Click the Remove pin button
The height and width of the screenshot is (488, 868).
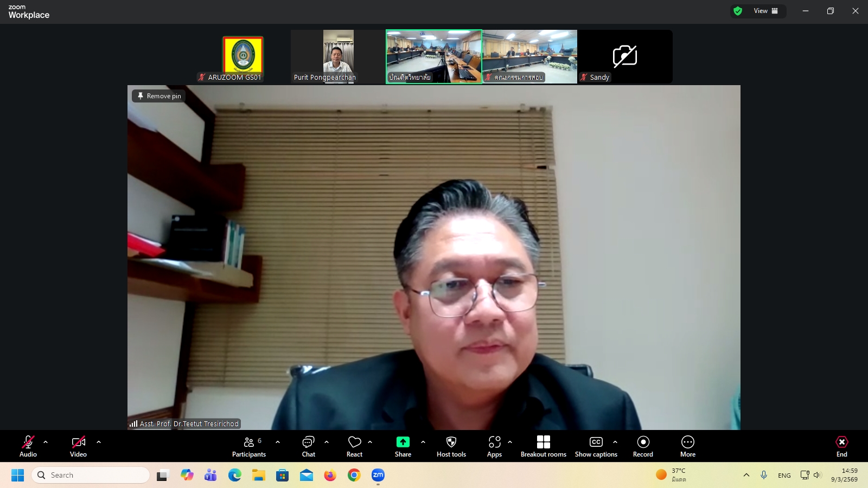click(159, 96)
